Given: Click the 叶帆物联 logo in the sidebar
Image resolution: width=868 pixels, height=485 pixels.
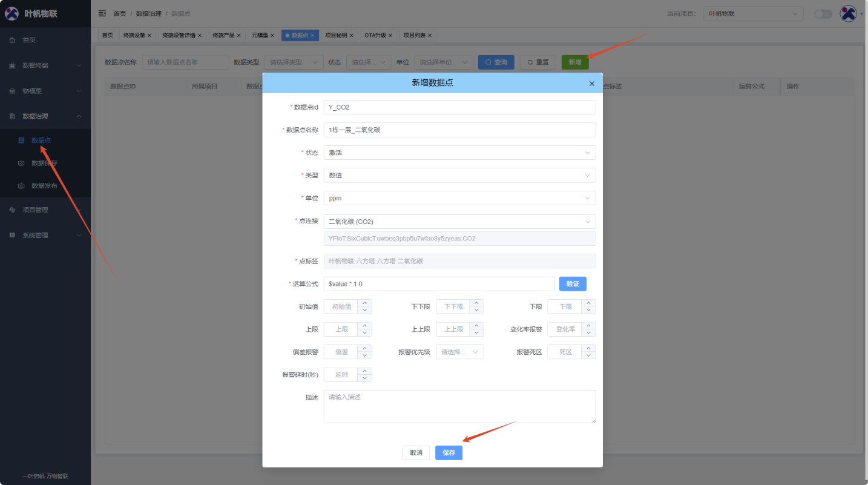Looking at the screenshot, I should click(x=38, y=13).
